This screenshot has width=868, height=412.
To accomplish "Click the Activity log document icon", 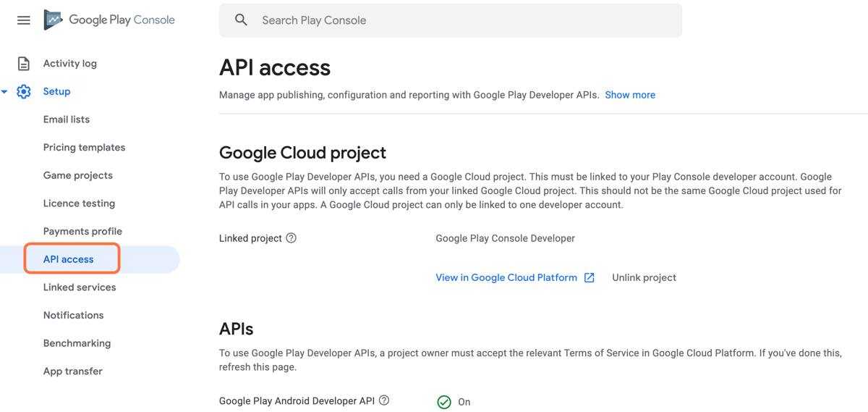I will tap(24, 64).
